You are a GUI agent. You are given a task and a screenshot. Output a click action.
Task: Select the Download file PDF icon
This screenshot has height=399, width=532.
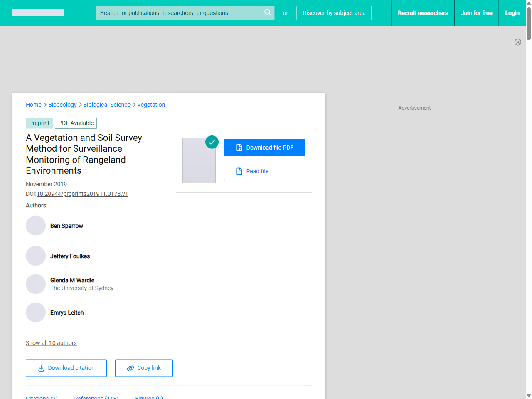(x=239, y=147)
